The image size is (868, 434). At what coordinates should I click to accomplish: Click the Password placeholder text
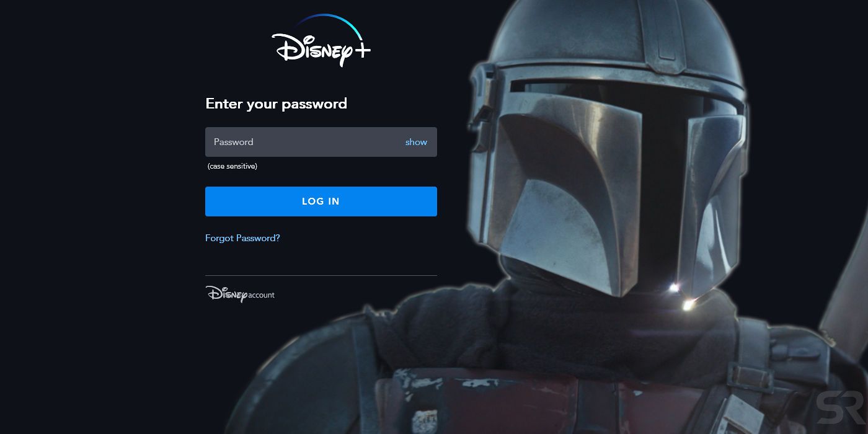(233, 142)
